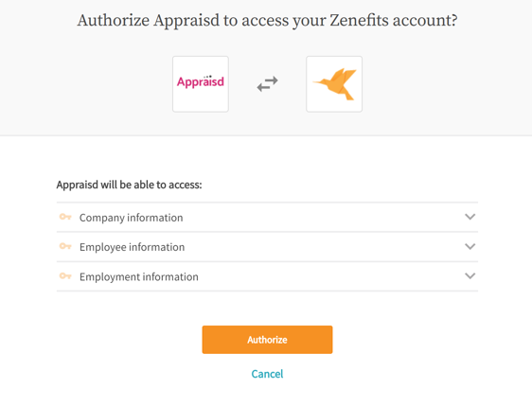Image resolution: width=532 pixels, height=406 pixels.
Task: Select the Employee information row label
Action: pyautogui.click(x=132, y=247)
